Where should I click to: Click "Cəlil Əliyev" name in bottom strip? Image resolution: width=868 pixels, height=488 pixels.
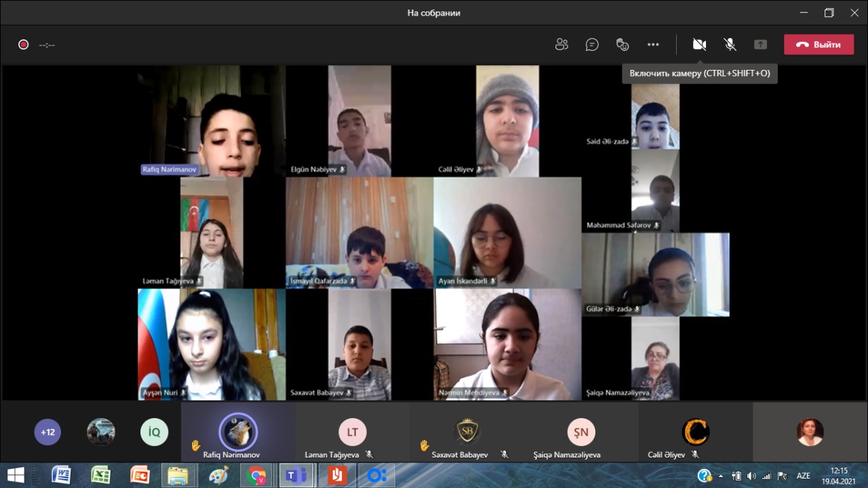(x=667, y=455)
